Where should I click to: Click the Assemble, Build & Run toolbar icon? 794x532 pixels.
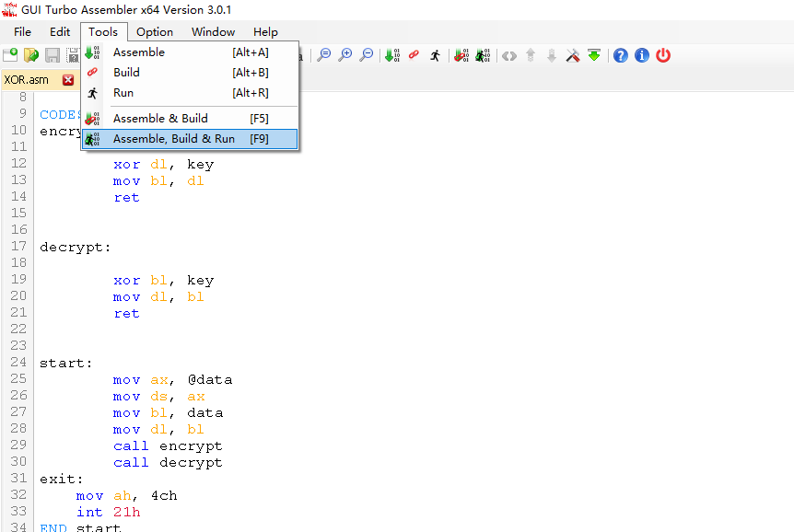pos(483,55)
